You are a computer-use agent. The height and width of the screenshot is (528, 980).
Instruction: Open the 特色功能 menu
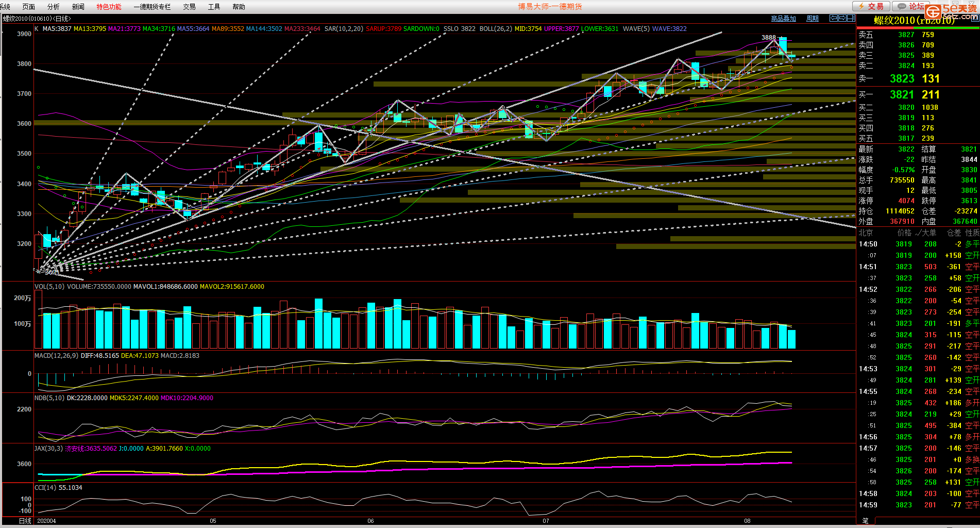point(109,7)
